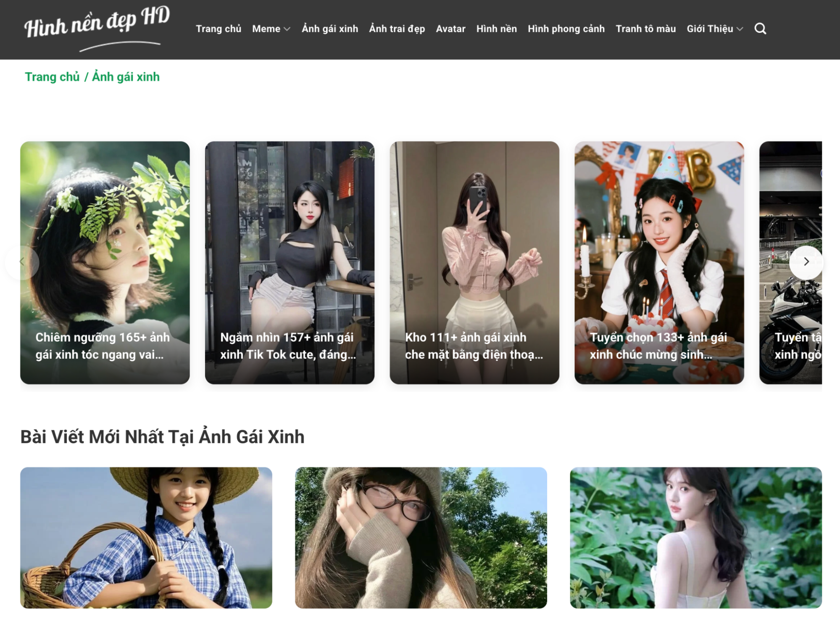Image resolution: width=840 pixels, height=618 pixels.
Task: Open the tóc ngang vai carousel card
Action: pyautogui.click(x=105, y=262)
